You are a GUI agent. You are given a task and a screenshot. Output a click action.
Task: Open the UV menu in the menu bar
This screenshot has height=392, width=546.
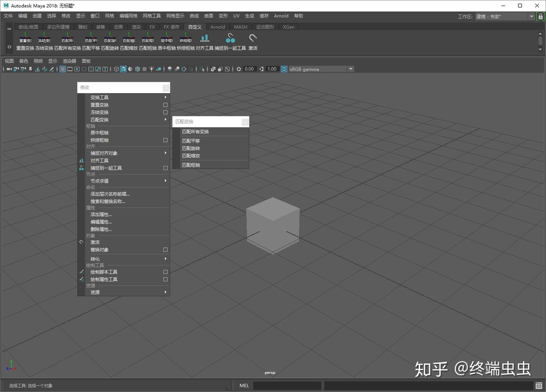point(236,16)
